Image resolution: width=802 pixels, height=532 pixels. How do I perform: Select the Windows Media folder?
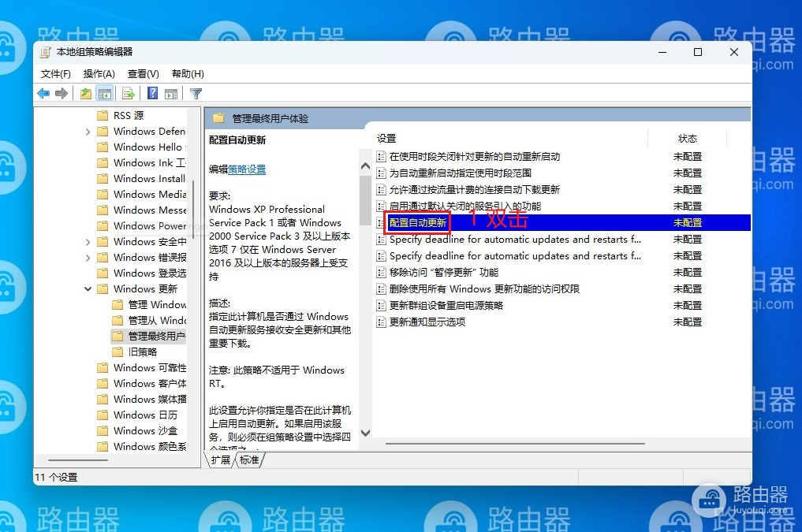coord(141,195)
